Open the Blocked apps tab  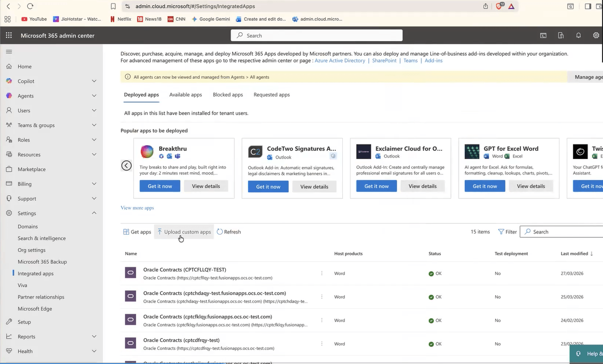pos(228,95)
